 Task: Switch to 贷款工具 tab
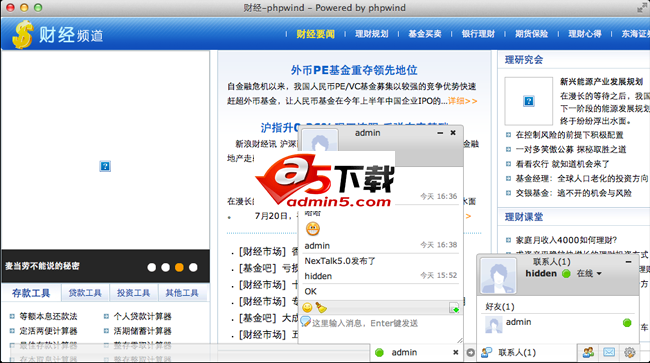click(85, 293)
